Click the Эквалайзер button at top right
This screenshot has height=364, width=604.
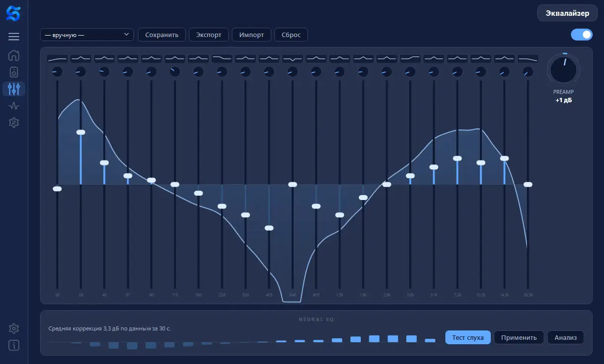click(x=567, y=13)
